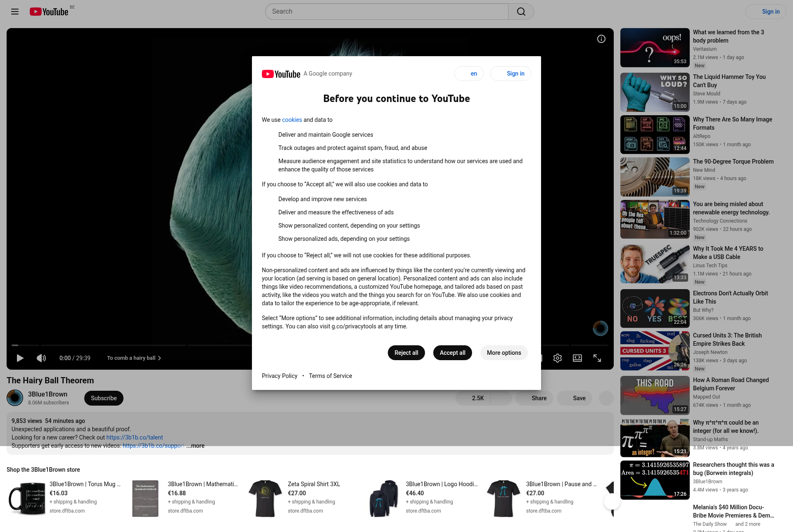Open the Terms of Service link
Screen dimensions: 793x532
coord(330,376)
